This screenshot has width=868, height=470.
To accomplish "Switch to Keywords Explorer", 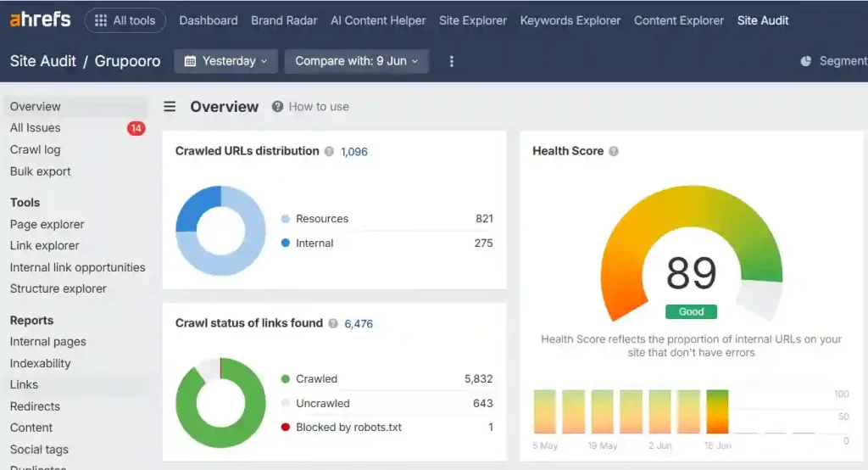I will tap(570, 20).
